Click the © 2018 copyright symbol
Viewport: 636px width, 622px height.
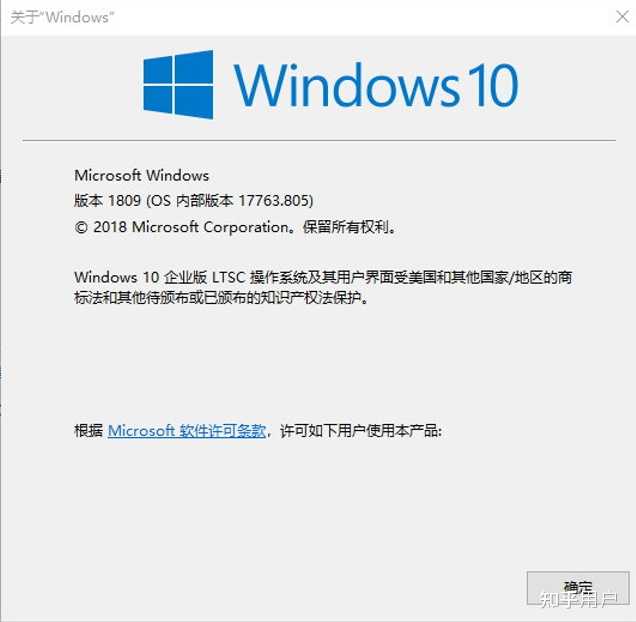tap(81, 227)
